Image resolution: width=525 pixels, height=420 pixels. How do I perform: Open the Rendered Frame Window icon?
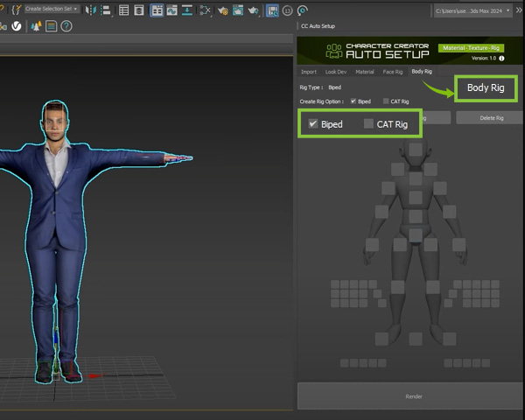[238, 10]
